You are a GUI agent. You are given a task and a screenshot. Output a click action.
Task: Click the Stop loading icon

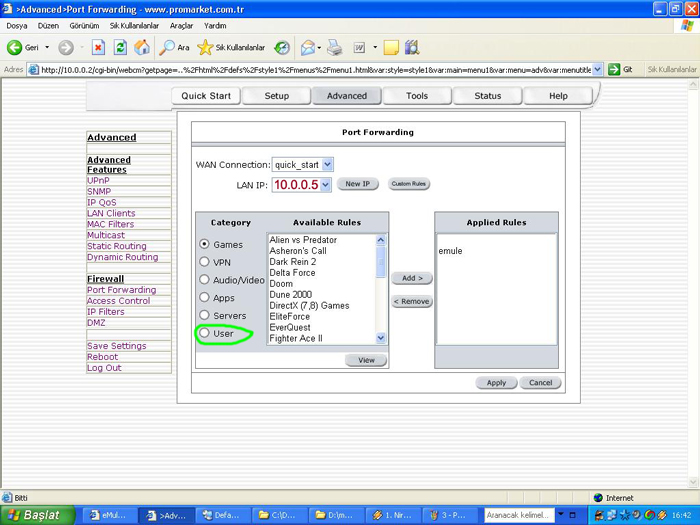(x=99, y=47)
